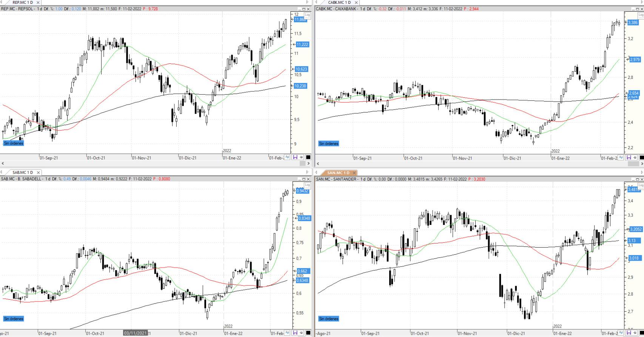Click the pin icon in Sabadell chart
Screen dimensions: 644x337
click(x=302, y=333)
